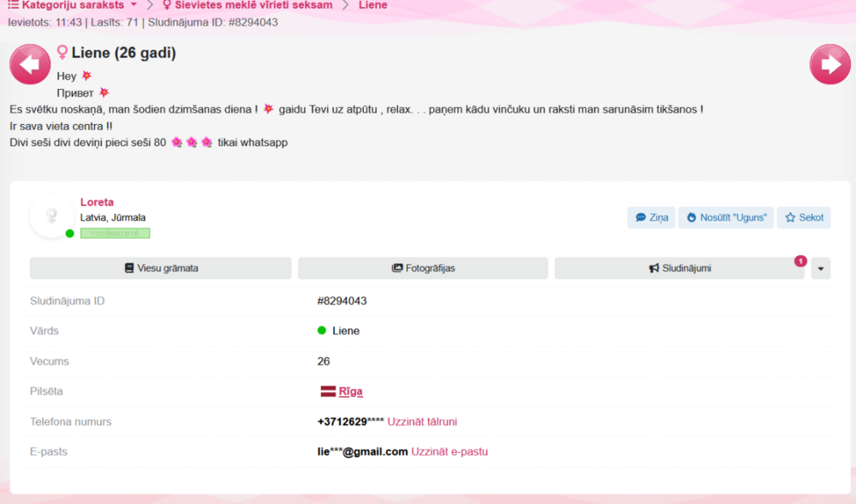Click the pink next-arrow circle on the right
The image size is (856, 504).
(829, 64)
